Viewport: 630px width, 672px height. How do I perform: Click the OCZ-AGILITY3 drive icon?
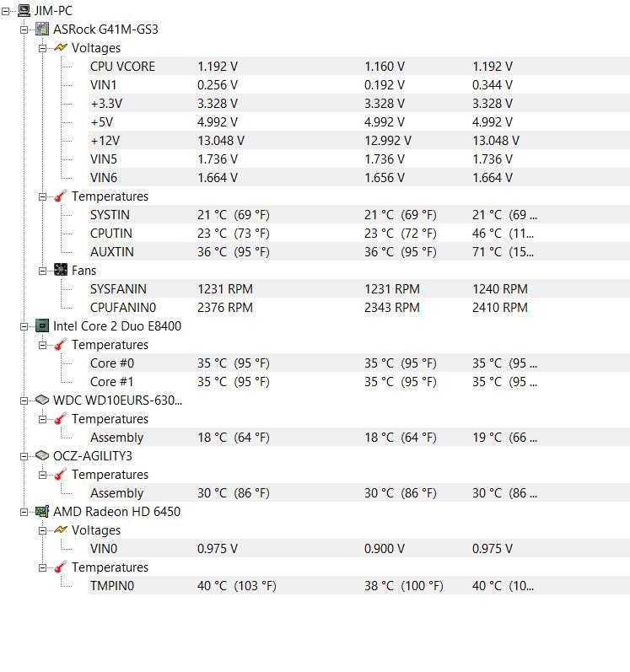click(x=42, y=455)
